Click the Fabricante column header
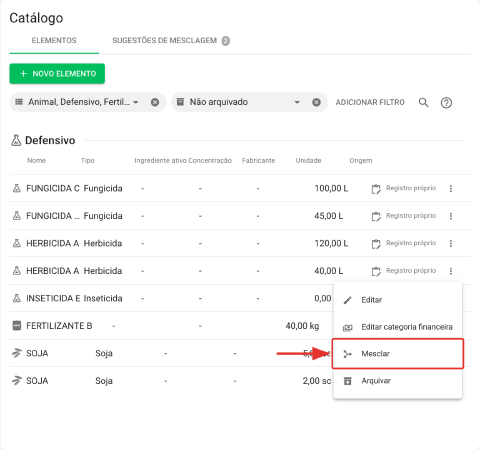480x449 pixels. [258, 161]
